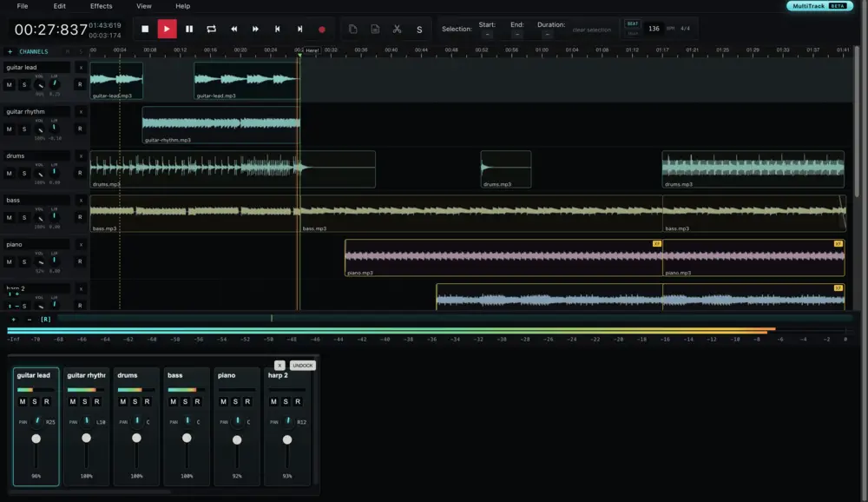This screenshot has height=502, width=868.
Task: Mute the drums channel in the mixer
Action: [123, 402]
